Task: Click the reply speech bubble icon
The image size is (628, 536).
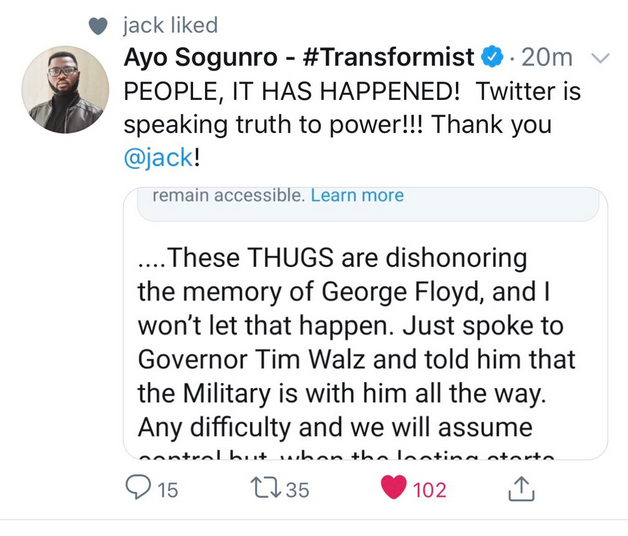Action: (137, 490)
